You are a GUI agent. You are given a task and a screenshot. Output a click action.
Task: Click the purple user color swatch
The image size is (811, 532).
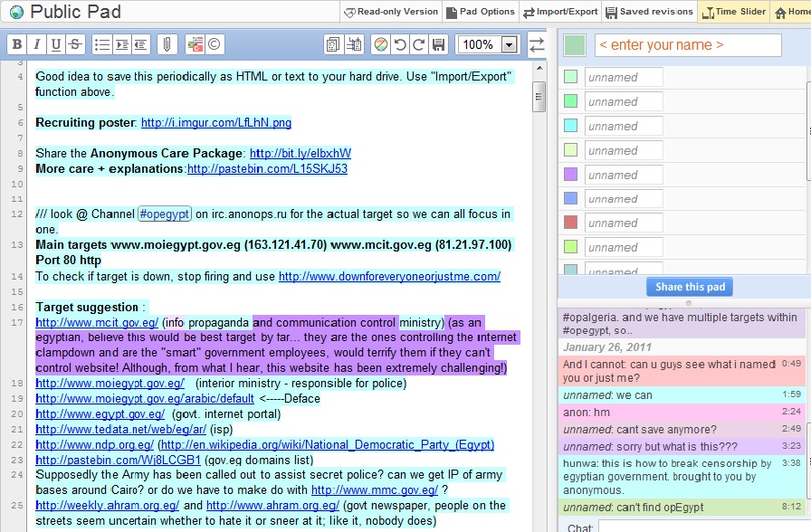point(570,175)
